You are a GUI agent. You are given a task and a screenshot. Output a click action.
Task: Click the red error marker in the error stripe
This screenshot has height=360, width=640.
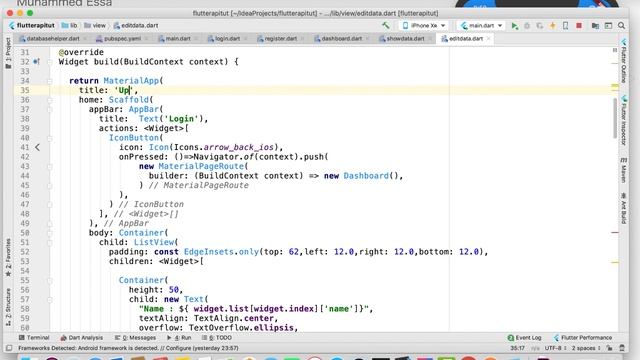615,233
